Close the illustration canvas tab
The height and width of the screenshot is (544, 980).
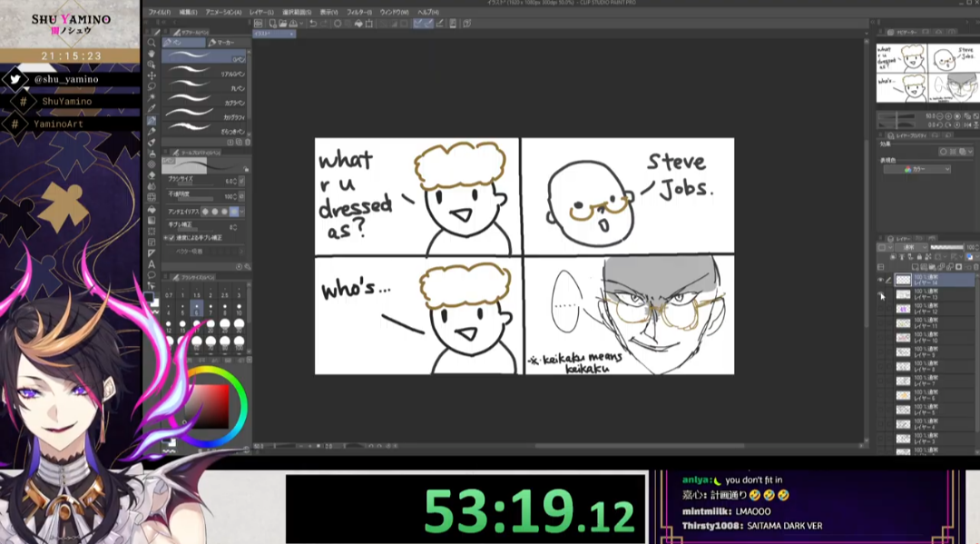[291, 34]
